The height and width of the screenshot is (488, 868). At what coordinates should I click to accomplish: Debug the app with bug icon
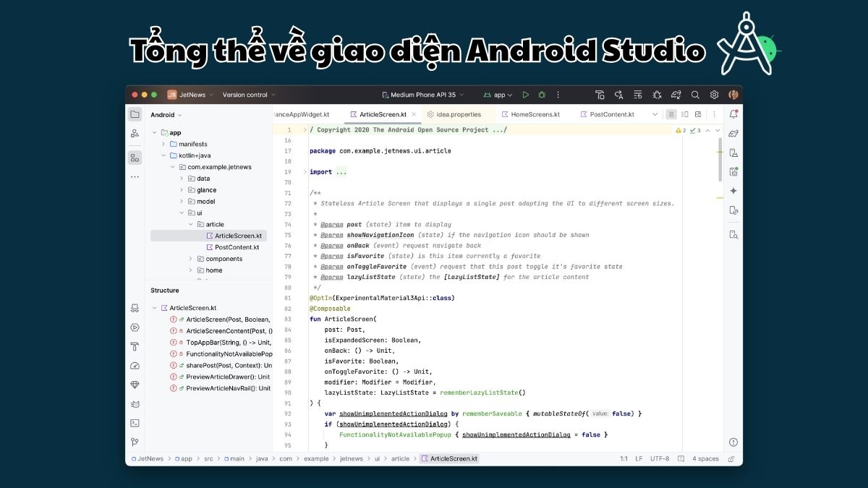coord(542,95)
